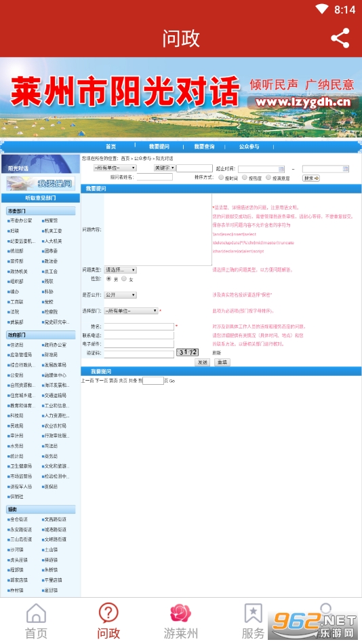Open the 人大机关 department link

[x=53, y=241]
